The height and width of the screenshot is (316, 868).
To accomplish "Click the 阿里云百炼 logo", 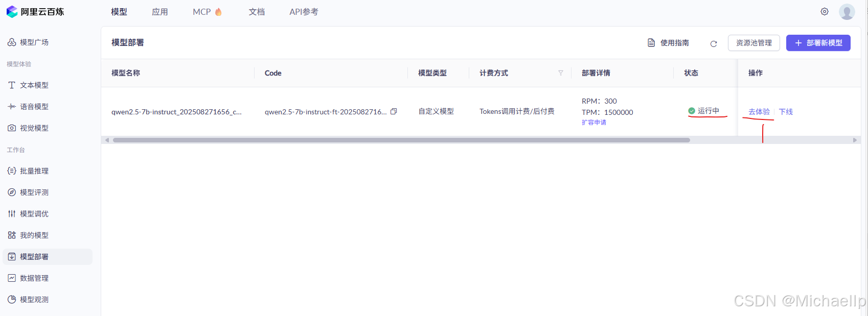I will [x=35, y=12].
